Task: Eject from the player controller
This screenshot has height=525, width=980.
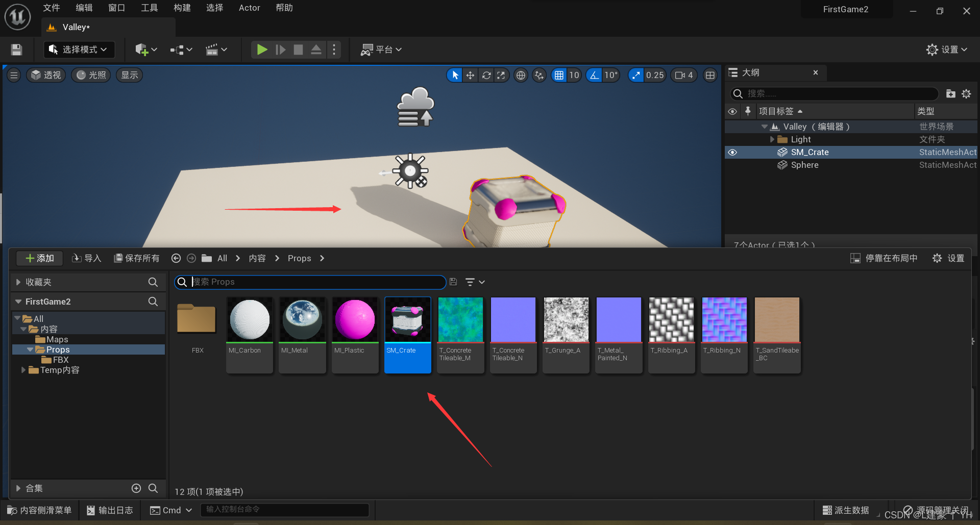Action: click(x=316, y=49)
